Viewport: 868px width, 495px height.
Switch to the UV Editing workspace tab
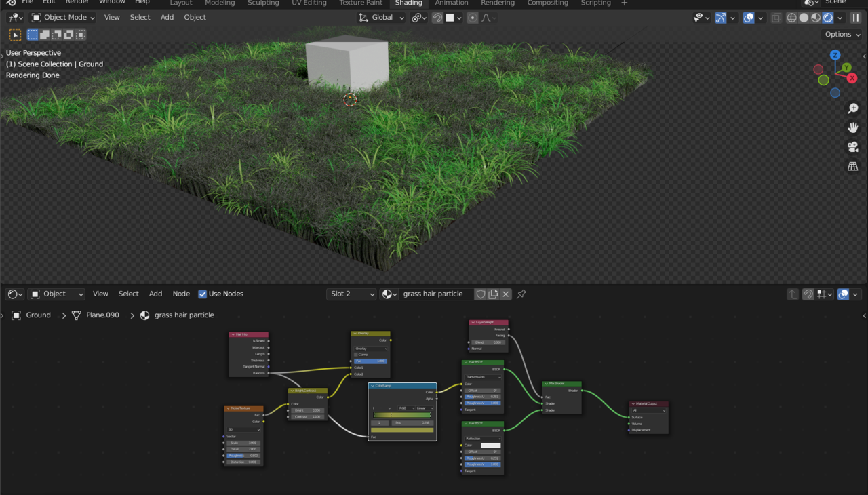pyautogui.click(x=309, y=3)
